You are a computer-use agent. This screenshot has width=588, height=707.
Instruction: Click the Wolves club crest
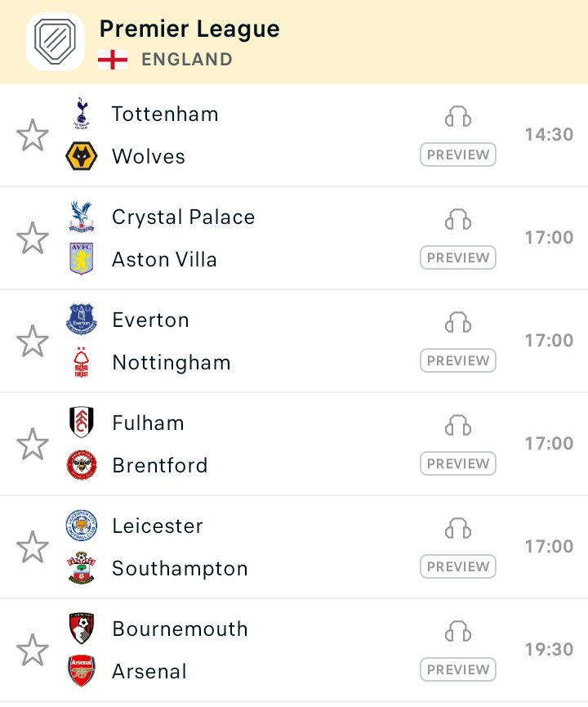click(x=81, y=156)
